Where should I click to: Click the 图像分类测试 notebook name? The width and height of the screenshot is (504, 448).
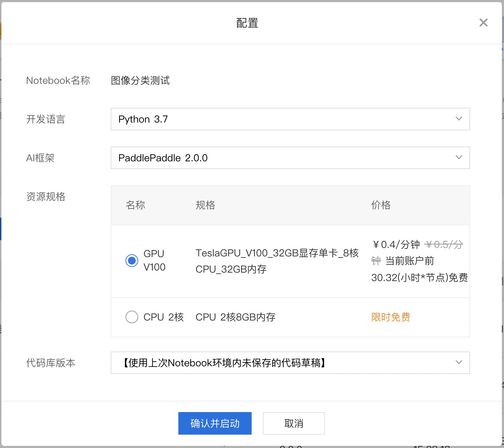click(140, 80)
